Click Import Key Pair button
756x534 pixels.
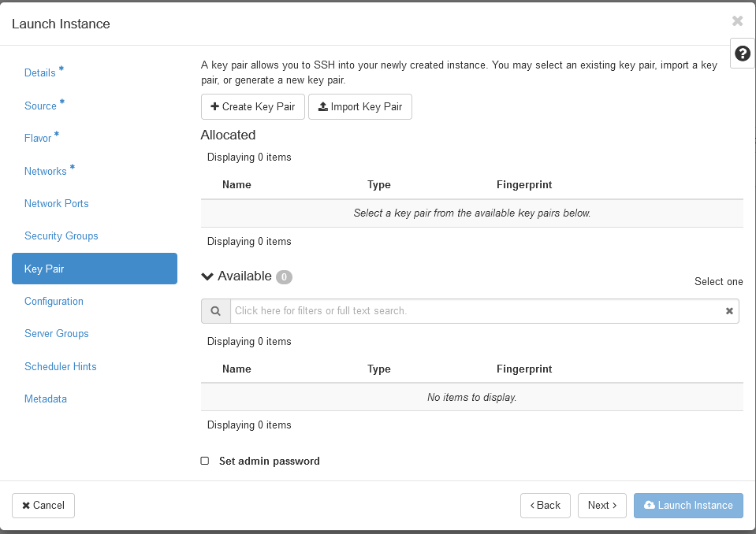tap(360, 107)
